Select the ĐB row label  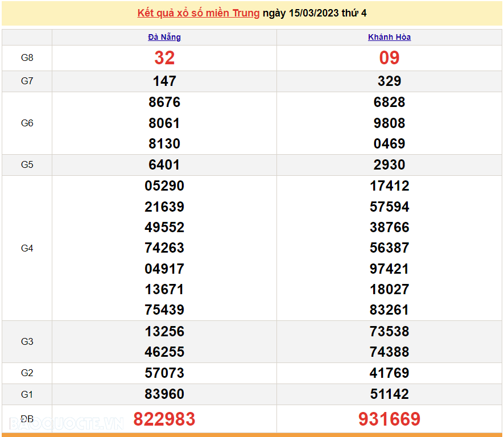click(x=27, y=418)
